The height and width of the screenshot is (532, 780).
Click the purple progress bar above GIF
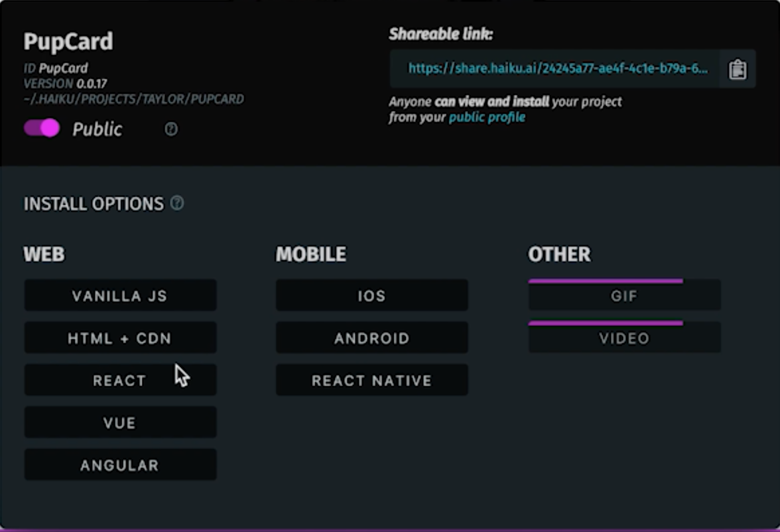point(605,281)
